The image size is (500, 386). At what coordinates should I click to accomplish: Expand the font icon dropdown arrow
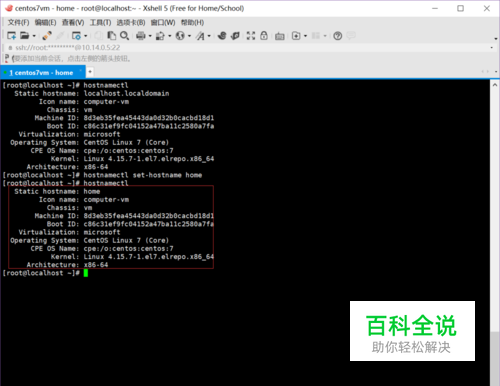point(209,36)
